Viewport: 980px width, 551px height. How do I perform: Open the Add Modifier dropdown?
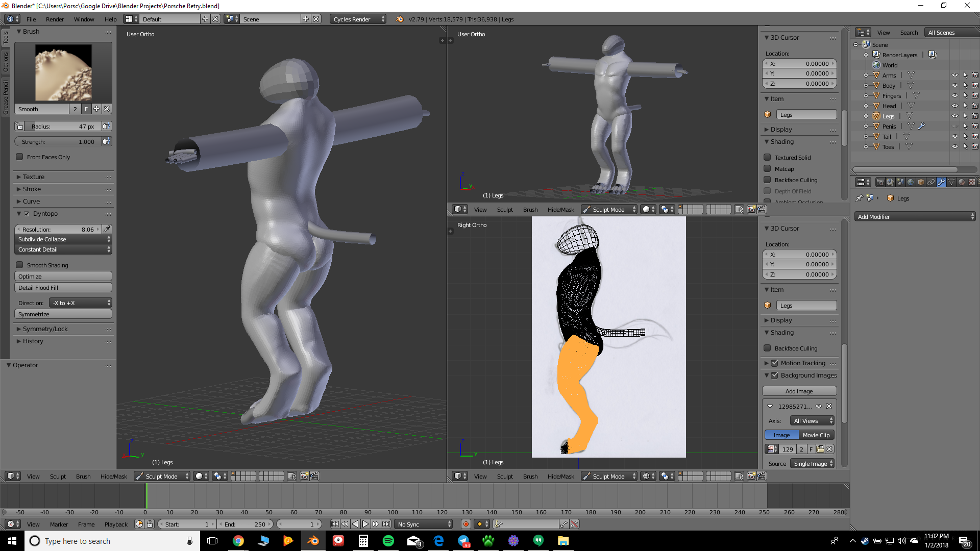pos(915,217)
